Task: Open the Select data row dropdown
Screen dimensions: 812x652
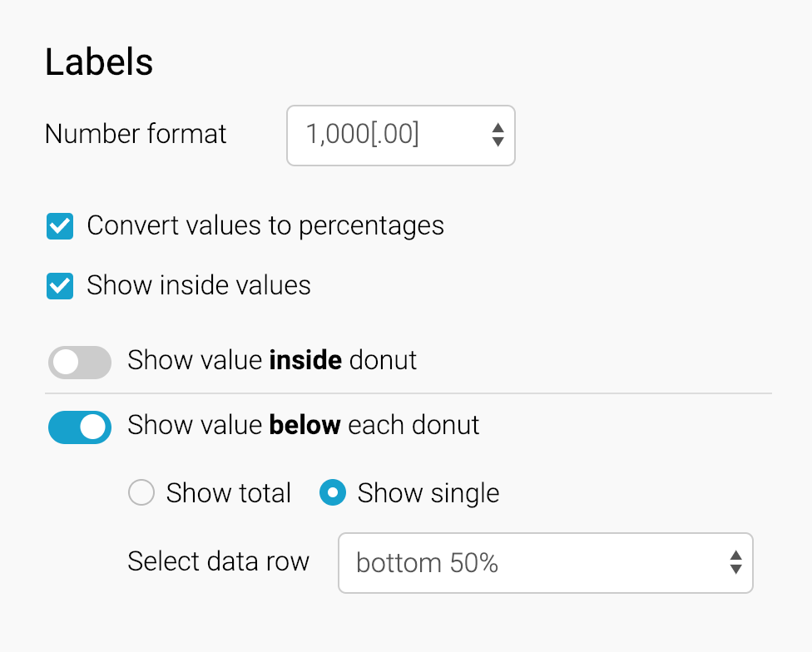Action: click(532, 563)
